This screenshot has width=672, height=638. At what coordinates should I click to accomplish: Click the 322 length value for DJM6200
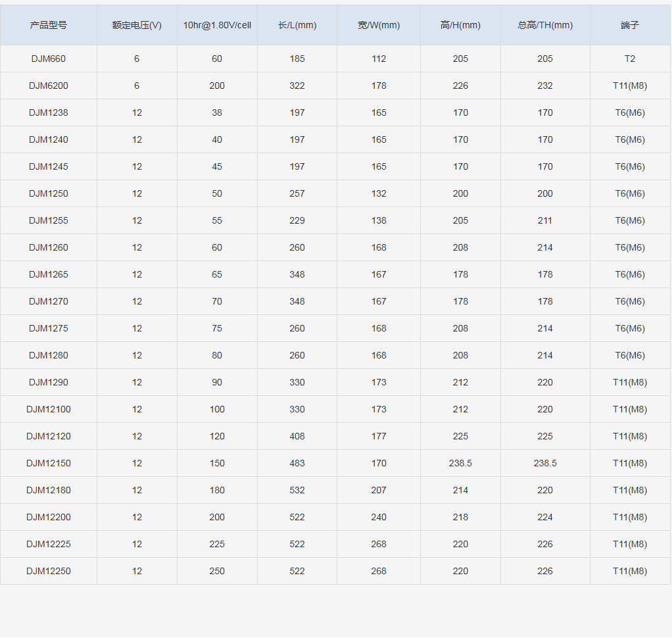coord(297,86)
